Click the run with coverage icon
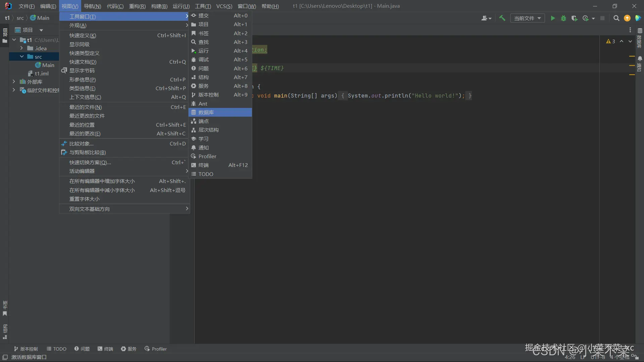Viewport: 644px width, 362px height. click(574, 18)
